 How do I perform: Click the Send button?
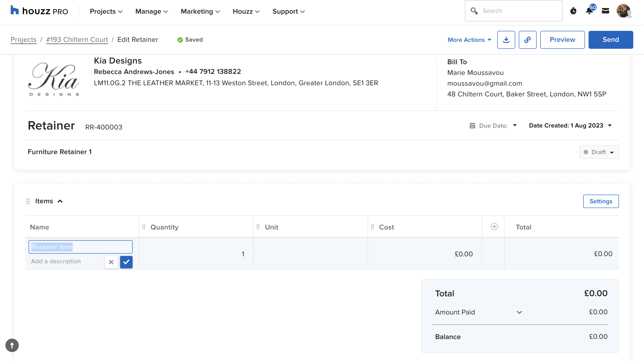tap(610, 40)
